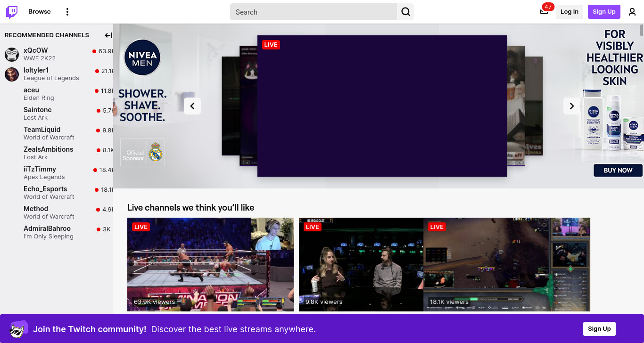Click the Log In button
Image resolution: width=644 pixels, height=343 pixels.
click(x=570, y=12)
